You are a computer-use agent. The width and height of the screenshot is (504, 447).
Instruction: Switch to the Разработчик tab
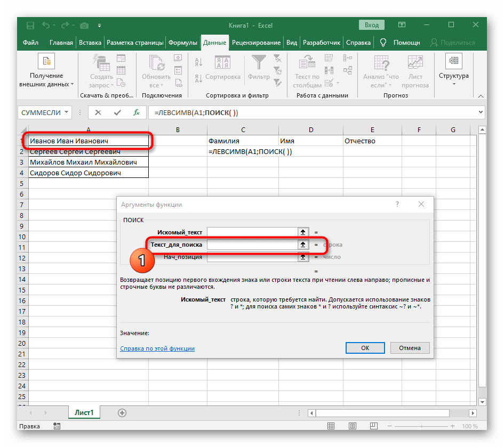tap(322, 43)
